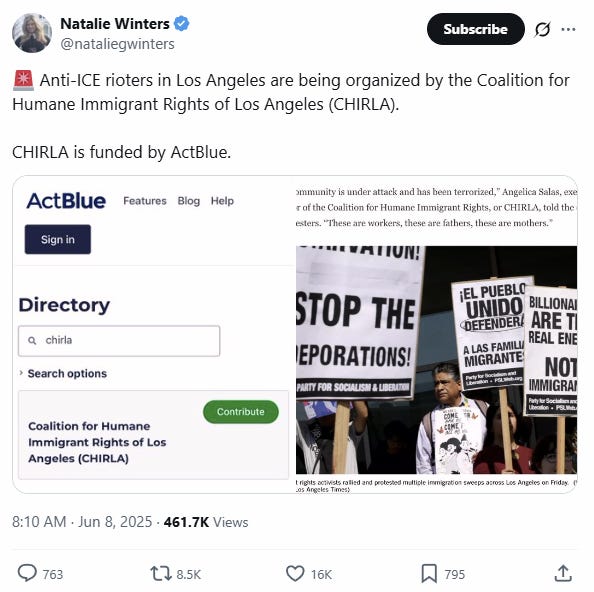The width and height of the screenshot is (594, 592).
Task: Click the chirla search input field
Action: [119, 341]
